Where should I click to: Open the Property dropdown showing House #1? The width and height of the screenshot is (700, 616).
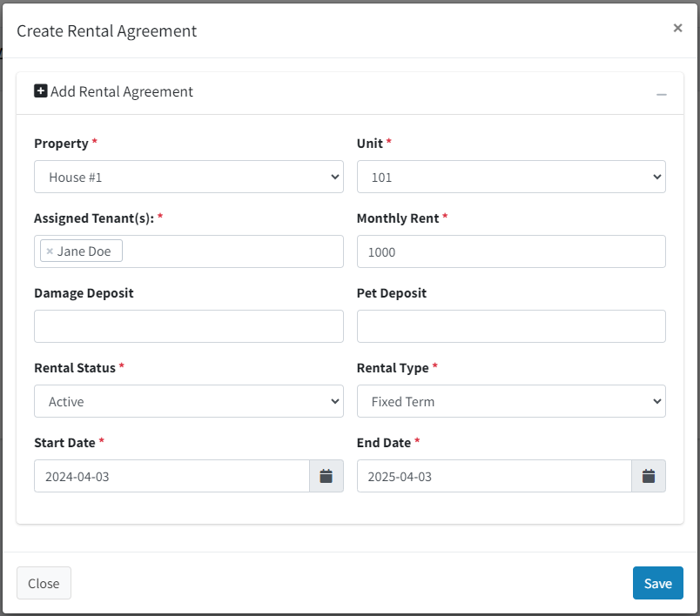(189, 177)
